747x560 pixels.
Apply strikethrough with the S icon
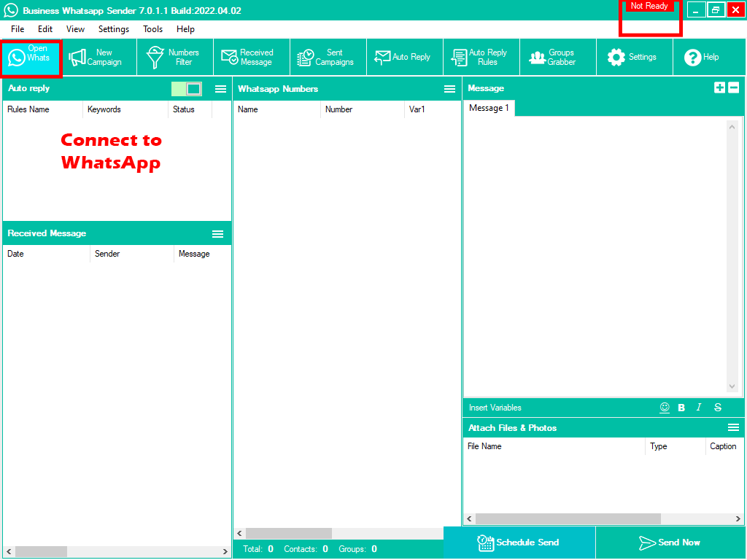(718, 408)
